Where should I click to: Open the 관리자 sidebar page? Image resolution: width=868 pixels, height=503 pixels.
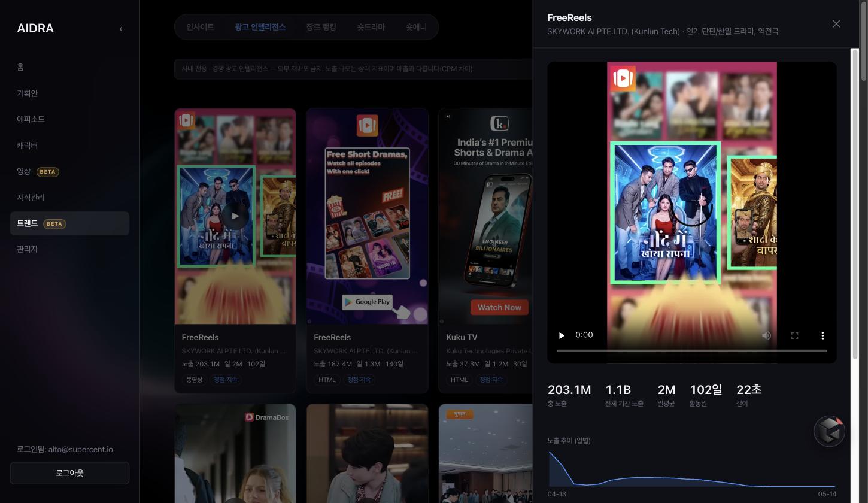(69, 249)
